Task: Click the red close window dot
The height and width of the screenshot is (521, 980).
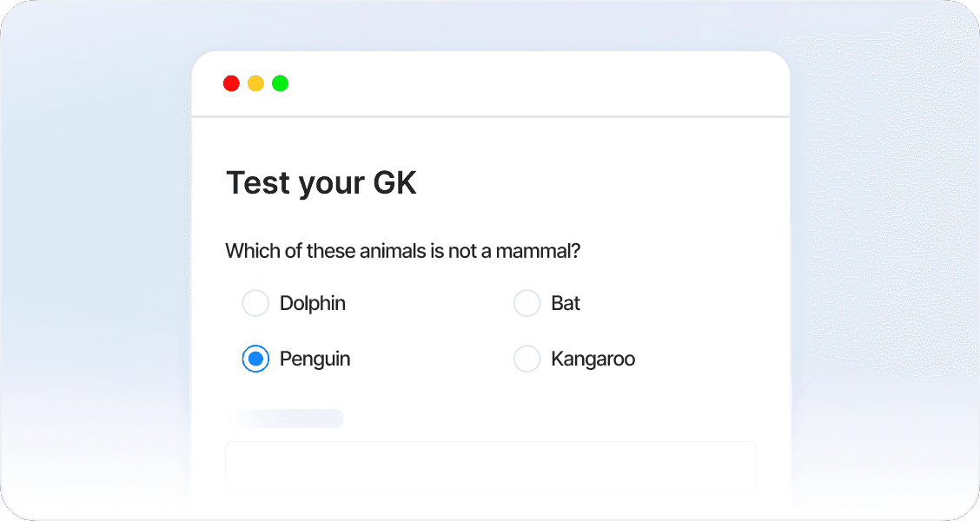Action: pyautogui.click(x=231, y=83)
